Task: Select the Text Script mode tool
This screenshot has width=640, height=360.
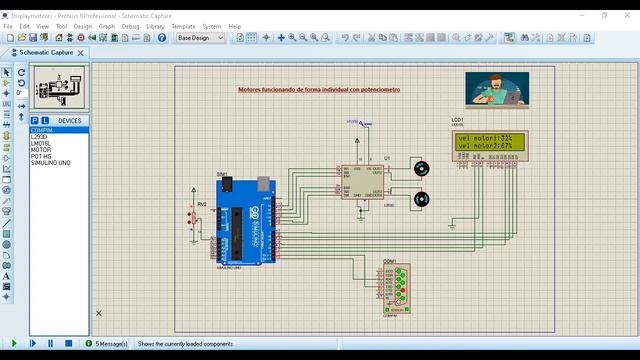Action: 6,114
